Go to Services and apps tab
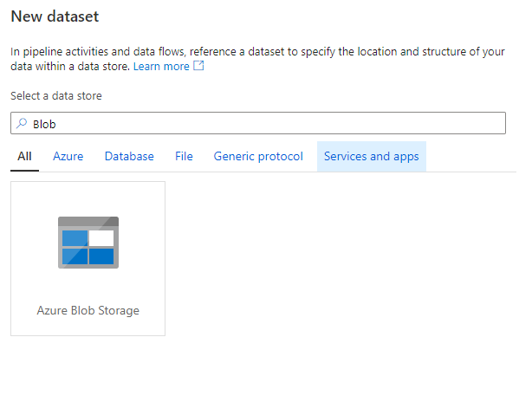Viewport: 532px width, 415px height. [371, 157]
